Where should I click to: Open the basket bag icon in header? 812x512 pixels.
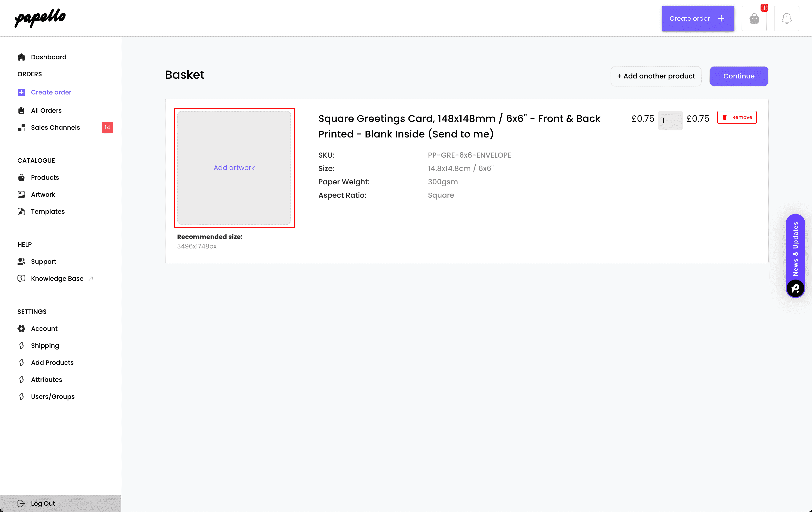point(754,18)
